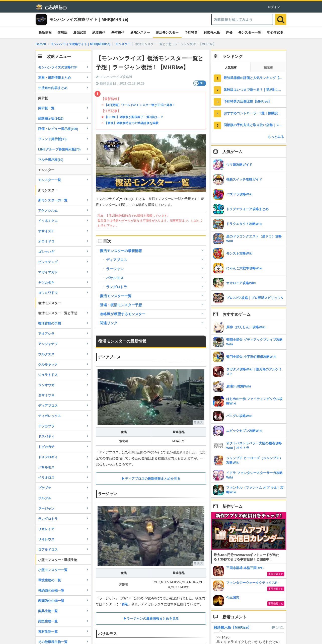This screenshot has height=644, width=322.
Task: Open 初心者武器 in top navigation
Action: (275, 33)
